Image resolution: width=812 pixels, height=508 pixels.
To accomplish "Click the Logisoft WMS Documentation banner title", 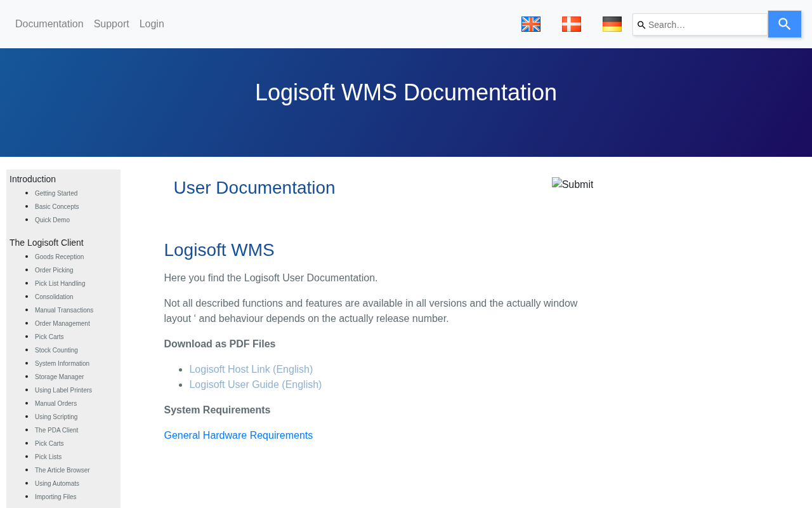I will point(406,93).
